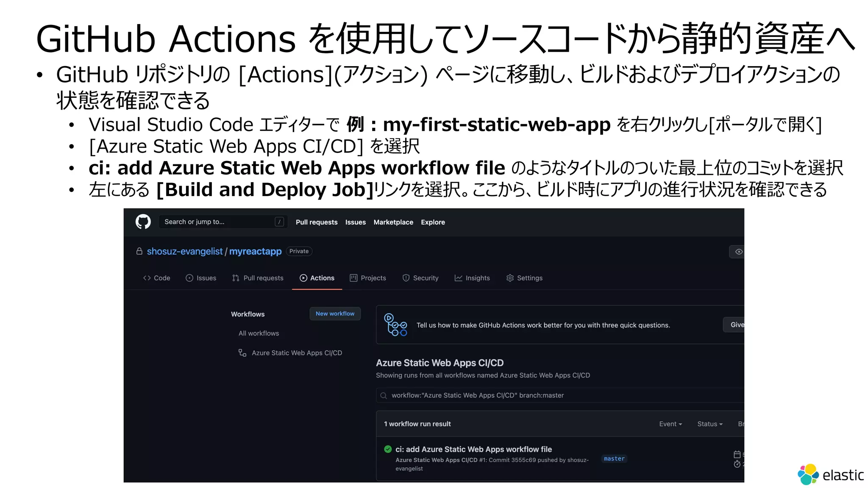
Task: Toggle the watch eye button
Action: click(x=737, y=252)
